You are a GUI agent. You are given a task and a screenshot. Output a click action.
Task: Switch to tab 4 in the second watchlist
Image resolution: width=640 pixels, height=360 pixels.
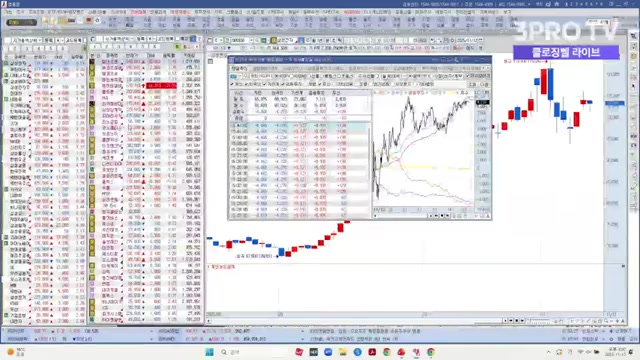pyautogui.click(x=131, y=47)
